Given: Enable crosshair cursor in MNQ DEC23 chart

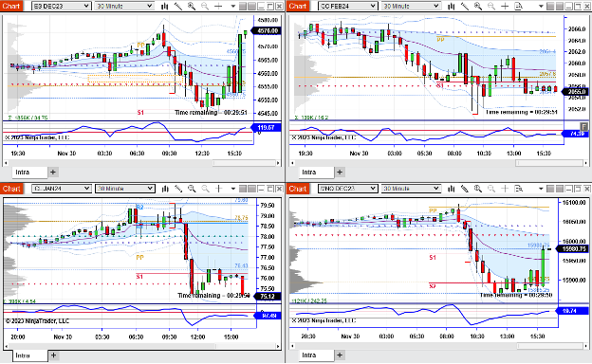Looking at the screenshot, I should (505, 189).
